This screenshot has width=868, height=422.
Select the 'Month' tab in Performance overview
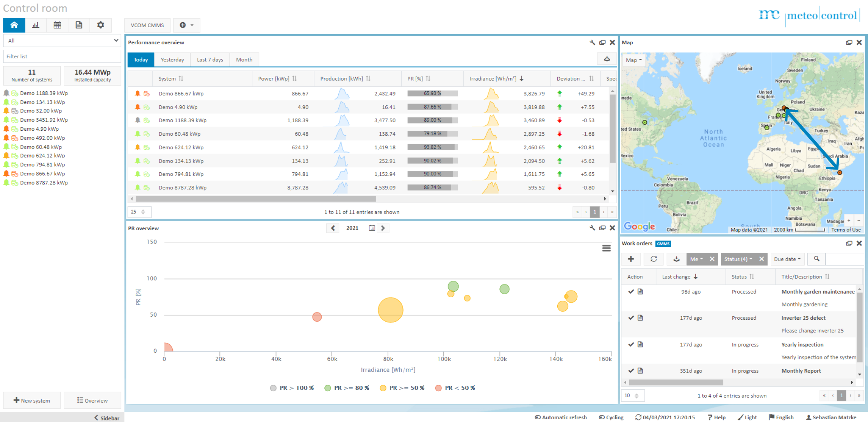(243, 59)
